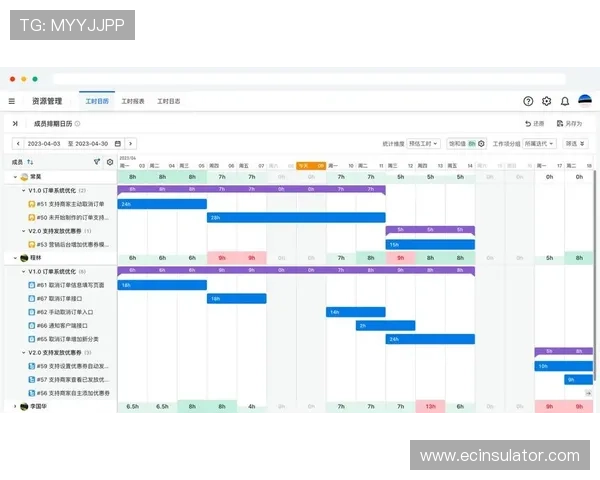The image size is (600, 480).
Task: Click the task icon of item #57
Action: point(32,380)
